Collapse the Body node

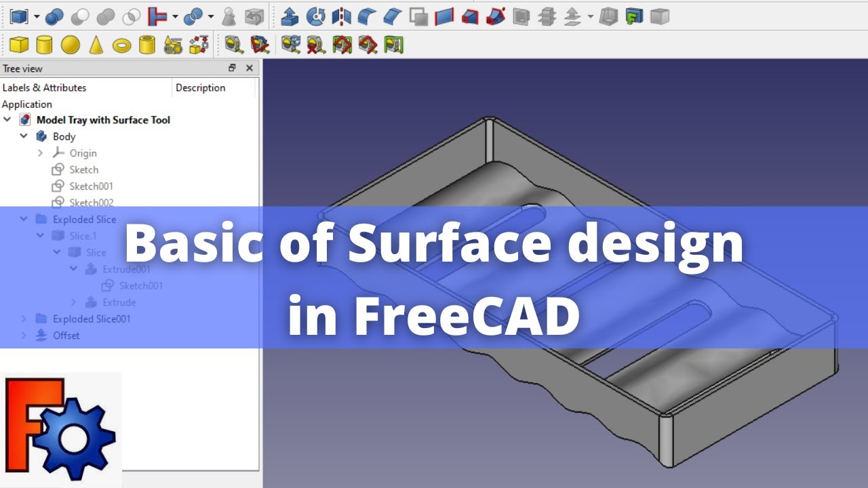click(x=24, y=136)
